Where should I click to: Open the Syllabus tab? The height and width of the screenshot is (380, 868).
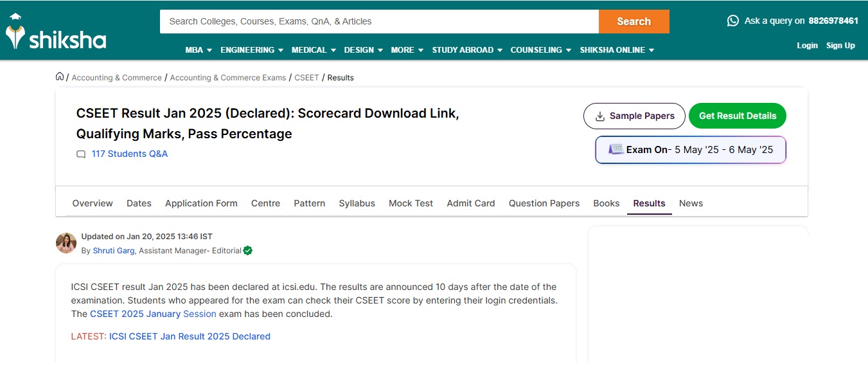tap(357, 203)
